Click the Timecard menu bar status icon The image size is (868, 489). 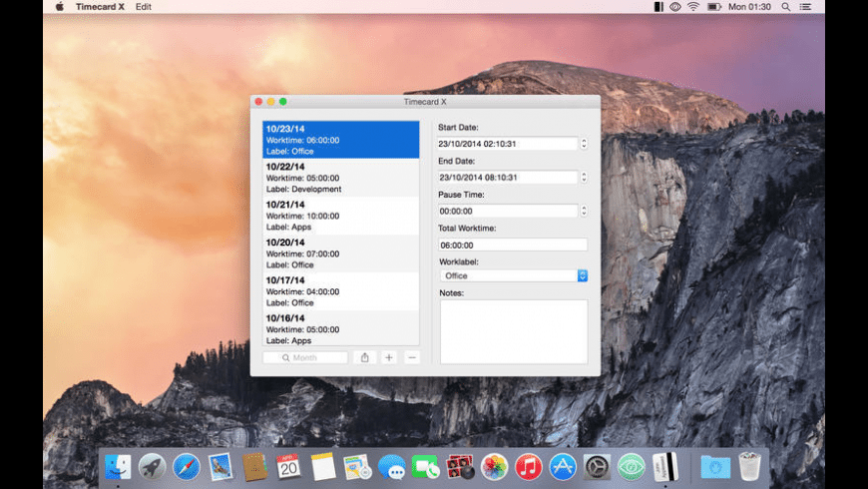tap(658, 7)
